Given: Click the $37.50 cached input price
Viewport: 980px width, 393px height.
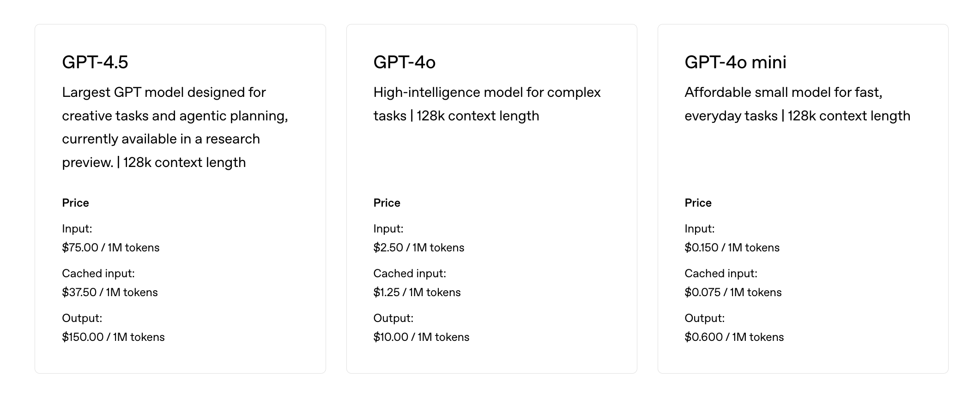Looking at the screenshot, I should click(x=110, y=292).
